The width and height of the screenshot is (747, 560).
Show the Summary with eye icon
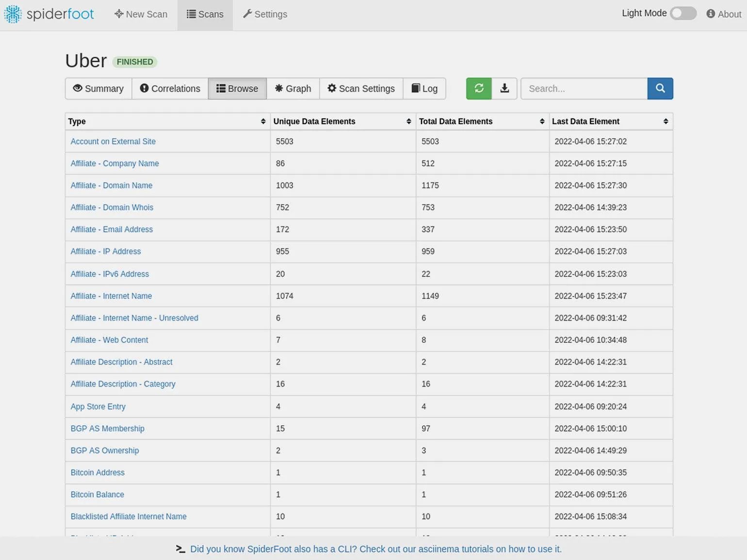tap(98, 88)
